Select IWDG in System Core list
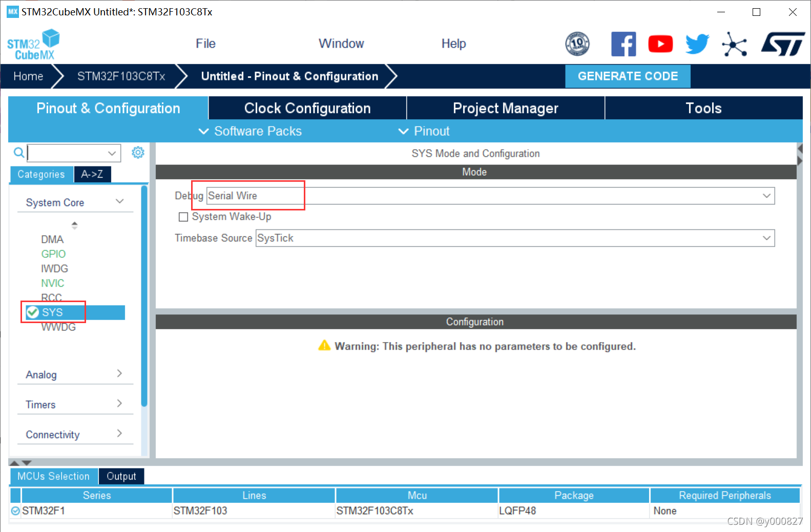 (x=54, y=268)
